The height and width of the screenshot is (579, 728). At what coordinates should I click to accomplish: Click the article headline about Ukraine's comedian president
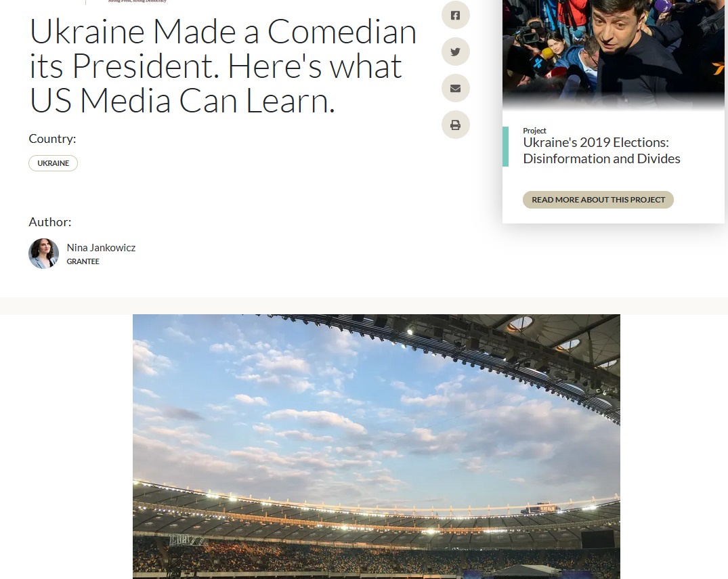223,66
